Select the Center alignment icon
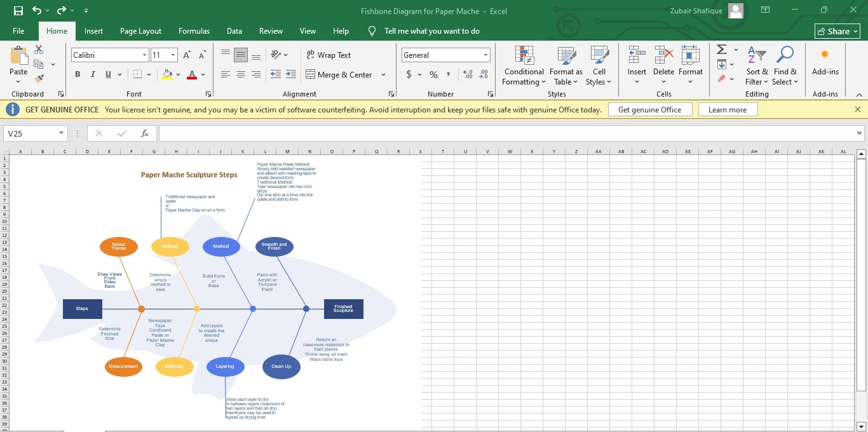The width and height of the screenshot is (868, 432). click(241, 74)
